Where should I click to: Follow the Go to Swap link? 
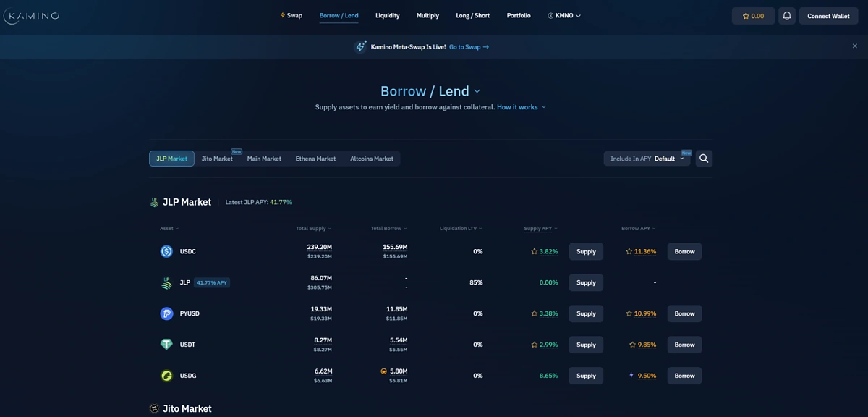(469, 47)
